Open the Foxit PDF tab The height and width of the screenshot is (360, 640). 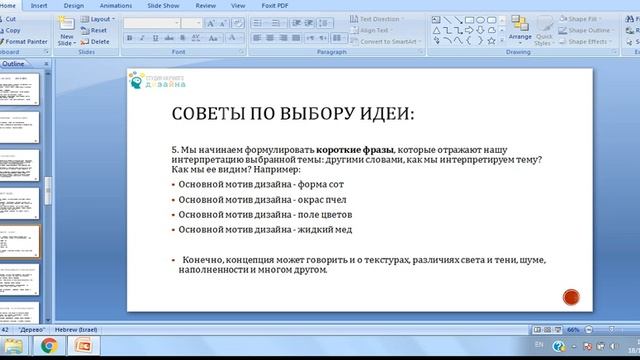pos(275,6)
